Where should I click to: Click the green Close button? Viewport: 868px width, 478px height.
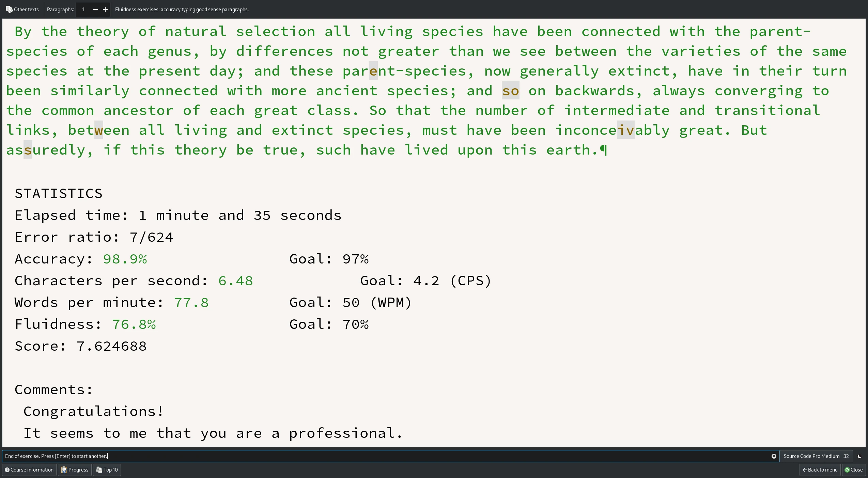(854, 470)
